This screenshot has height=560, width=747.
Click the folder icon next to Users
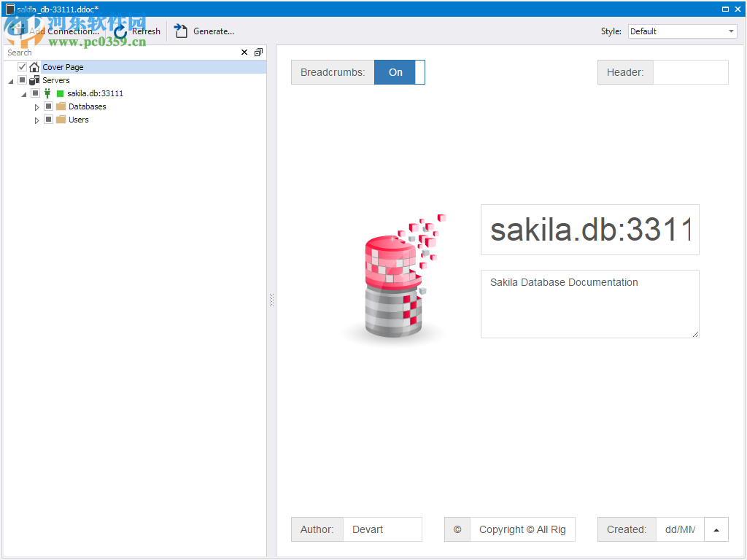[60, 120]
